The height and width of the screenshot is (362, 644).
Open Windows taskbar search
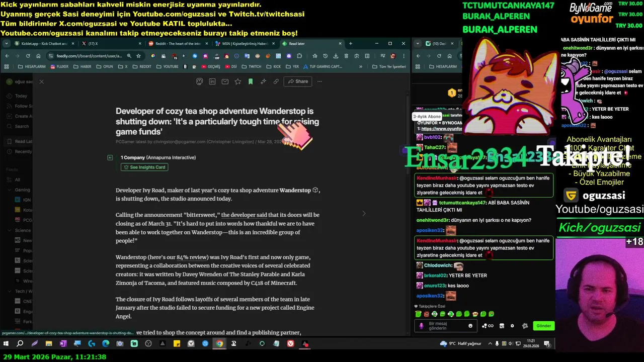coord(20,344)
